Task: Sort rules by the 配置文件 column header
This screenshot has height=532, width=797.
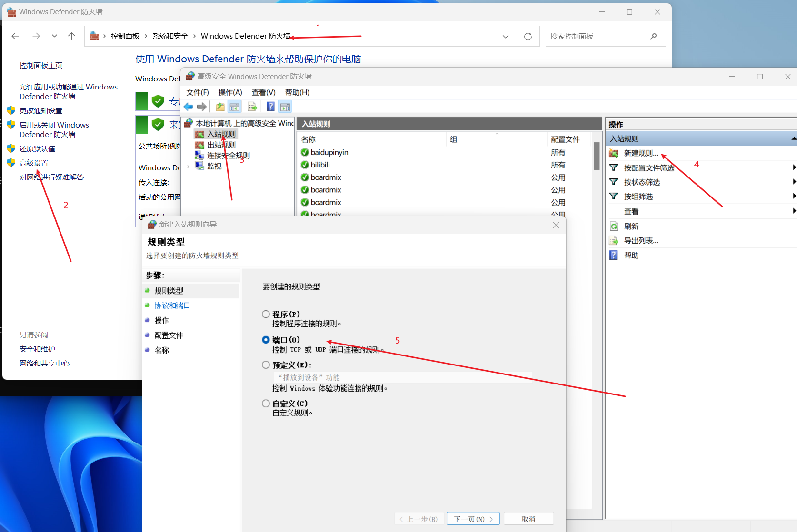Action: (x=565, y=139)
